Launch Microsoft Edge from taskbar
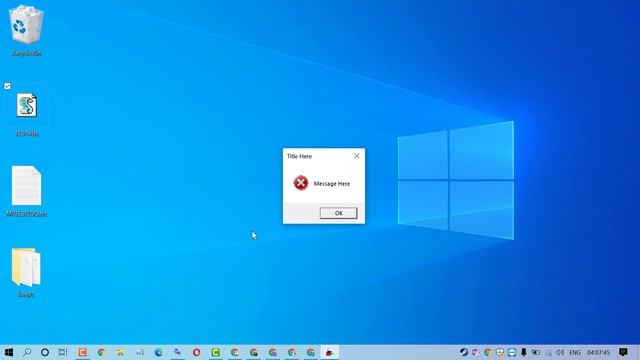This screenshot has width=640, height=360. point(158,352)
